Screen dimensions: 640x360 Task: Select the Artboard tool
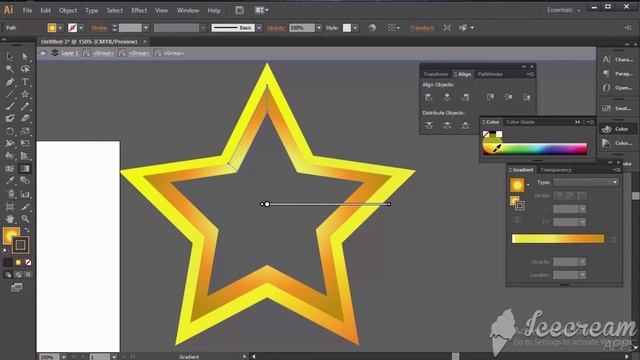(x=10, y=207)
